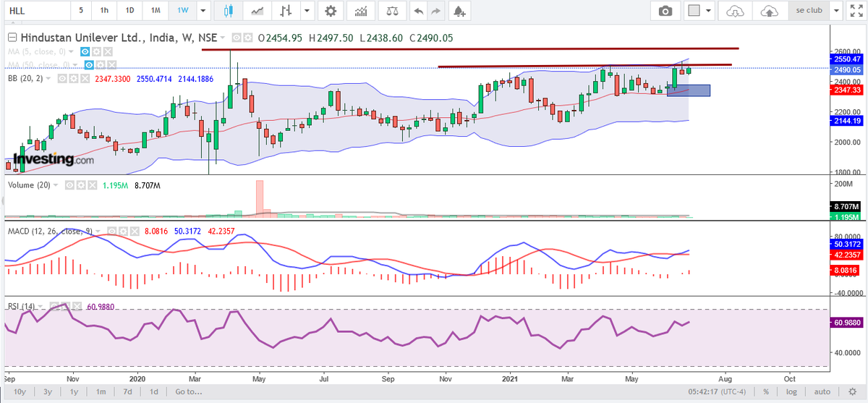Viewport: 868px width, 403px height.
Task: Toggle visibility of MACD indicator
Action: (112, 230)
